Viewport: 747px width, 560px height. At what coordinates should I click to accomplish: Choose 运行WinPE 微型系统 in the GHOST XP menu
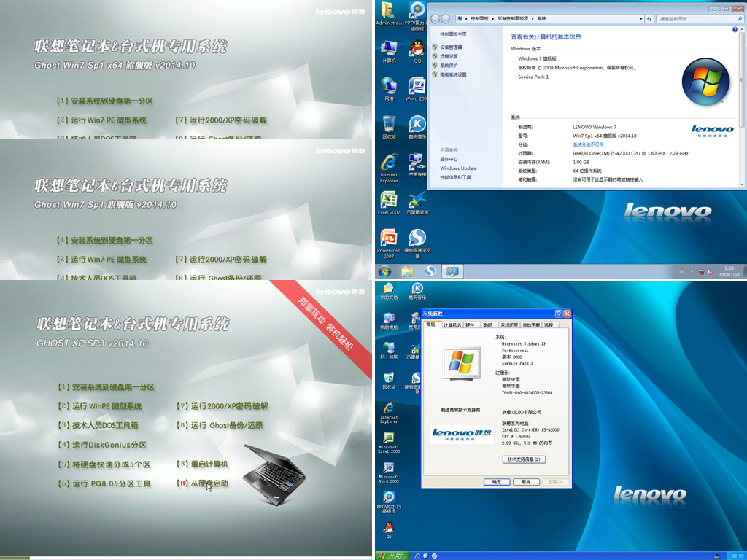pyautogui.click(x=100, y=406)
